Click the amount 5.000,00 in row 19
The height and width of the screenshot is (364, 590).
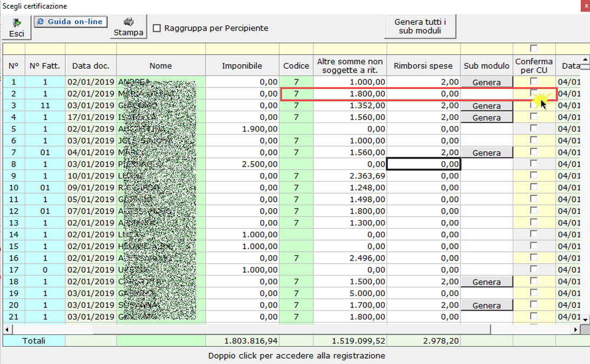click(367, 293)
